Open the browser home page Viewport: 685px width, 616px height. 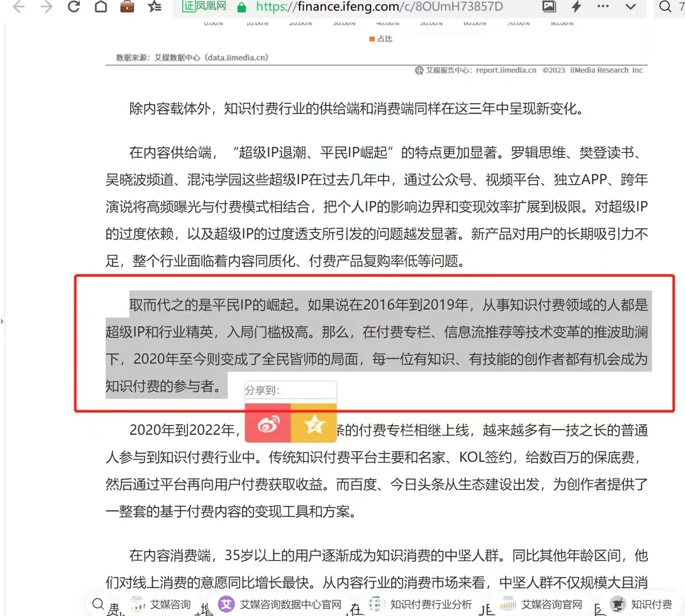click(101, 7)
